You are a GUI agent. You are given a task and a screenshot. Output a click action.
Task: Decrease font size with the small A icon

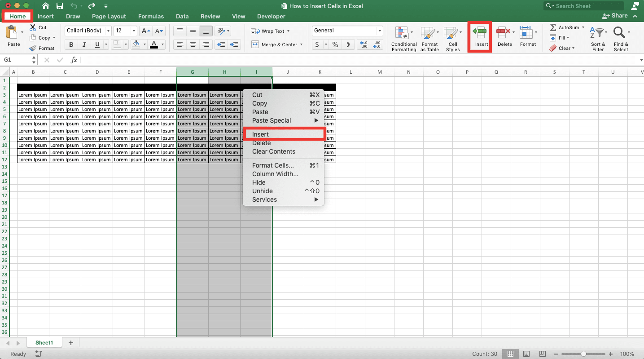[x=160, y=31]
